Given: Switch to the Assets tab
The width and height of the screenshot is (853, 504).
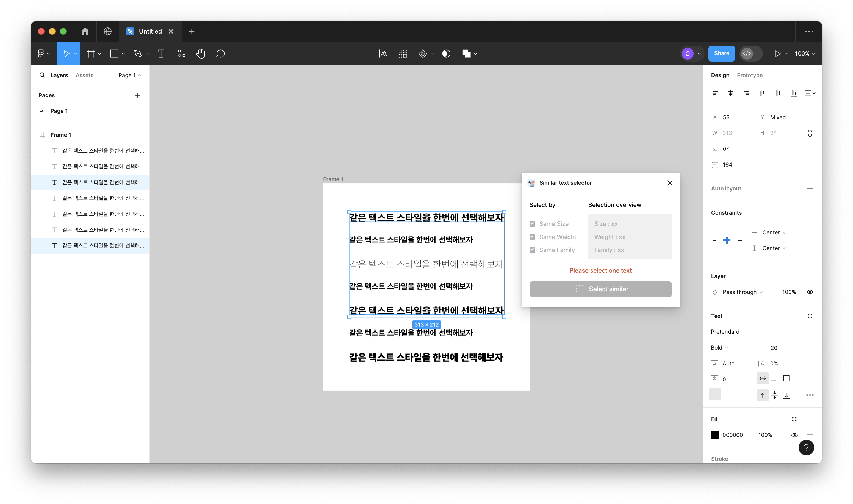Looking at the screenshot, I should (84, 75).
